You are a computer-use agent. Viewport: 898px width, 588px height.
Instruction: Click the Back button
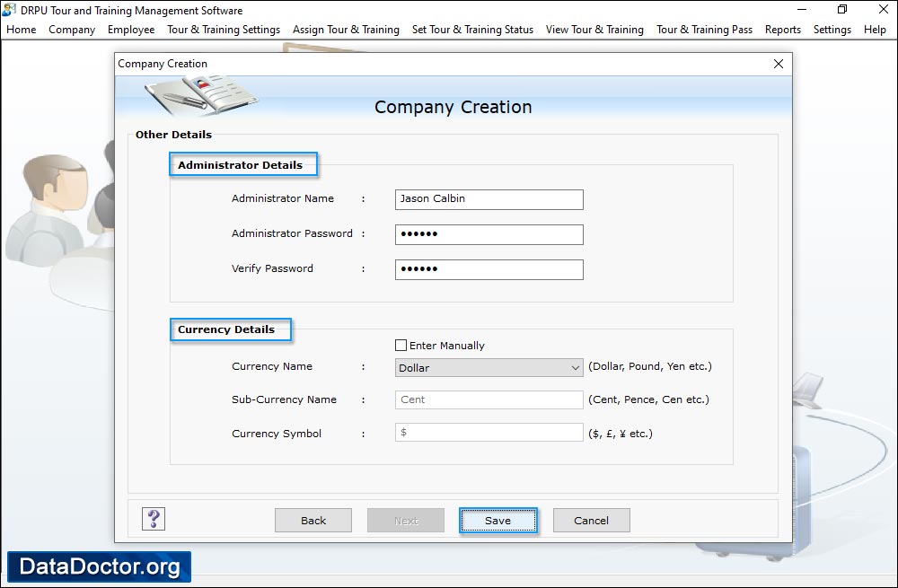313,521
